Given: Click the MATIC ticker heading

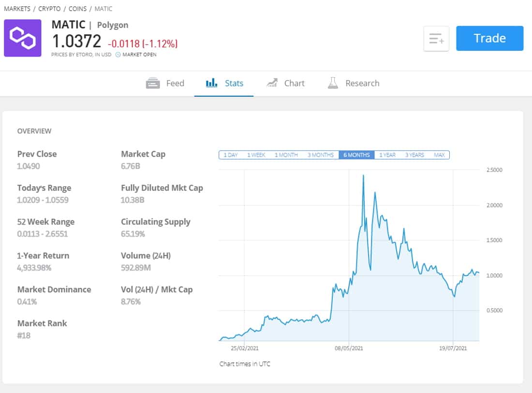Looking at the screenshot, I should pos(69,25).
